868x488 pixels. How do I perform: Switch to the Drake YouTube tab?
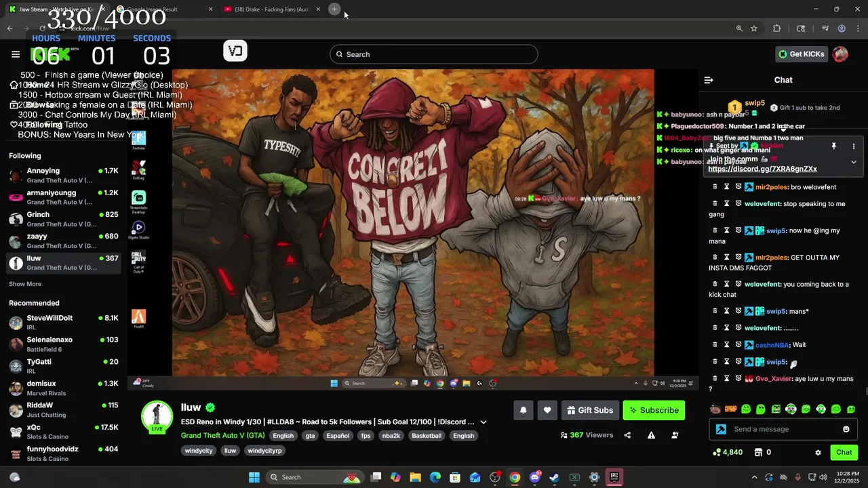pyautogui.click(x=273, y=9)
